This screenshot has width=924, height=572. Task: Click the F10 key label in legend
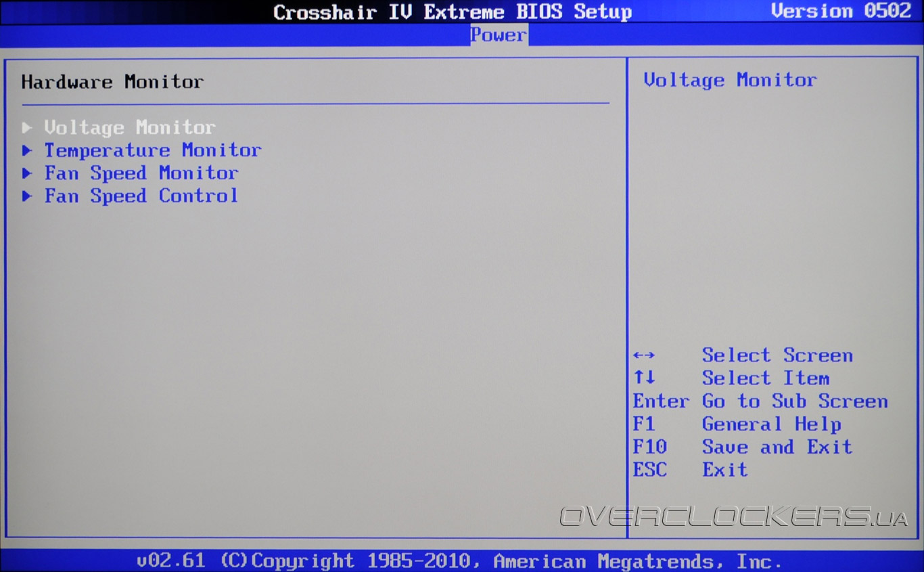650,447
